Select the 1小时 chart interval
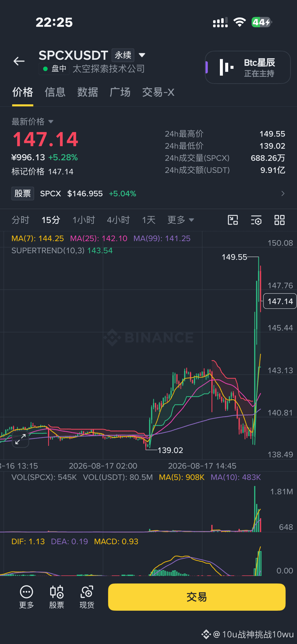The height and width of the screenshot is (644, 297). [x=84, y=220]
